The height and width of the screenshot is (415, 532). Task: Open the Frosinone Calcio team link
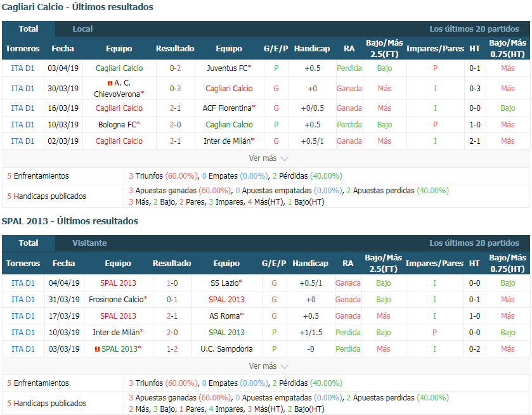[116, 300]
